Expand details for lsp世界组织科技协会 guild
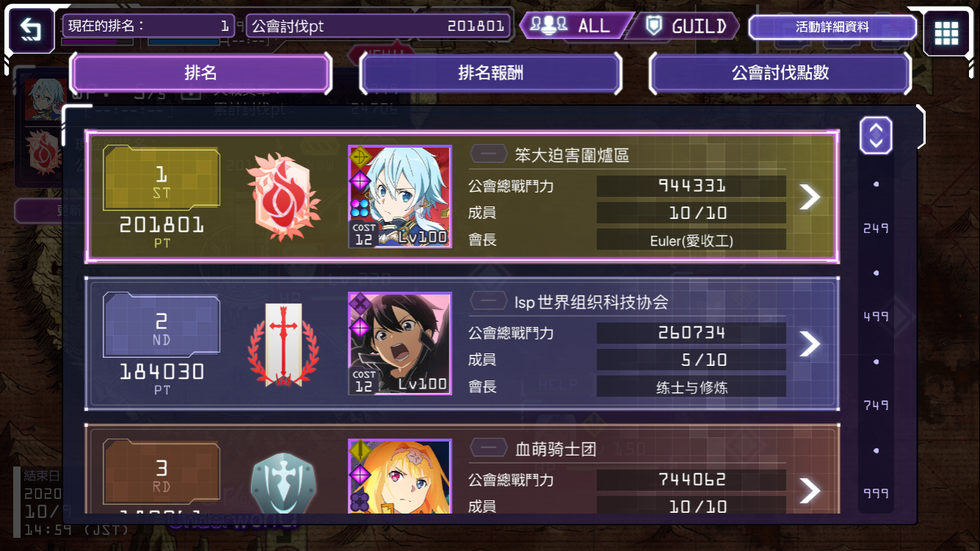 810,344
